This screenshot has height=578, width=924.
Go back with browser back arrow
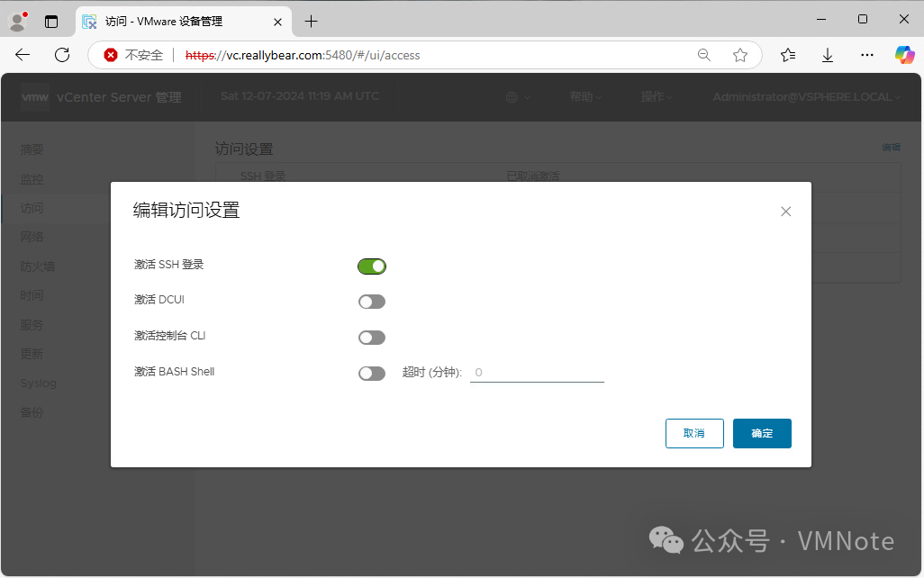(x=23, y=55)
